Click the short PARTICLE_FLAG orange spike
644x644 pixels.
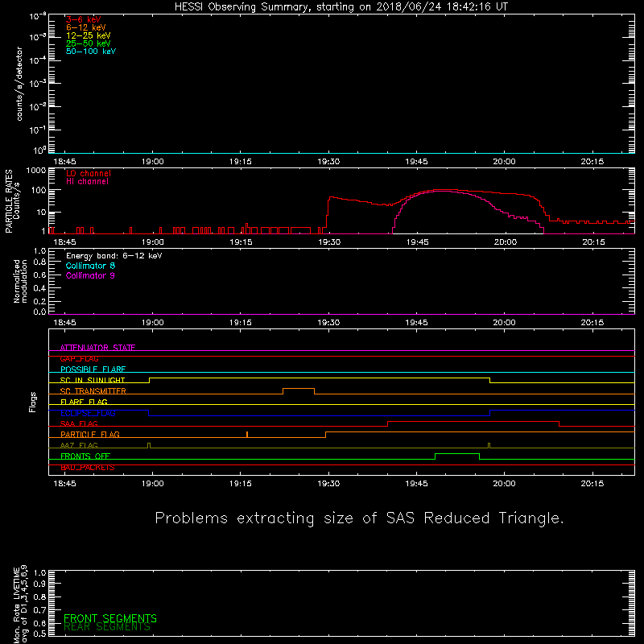247,434
